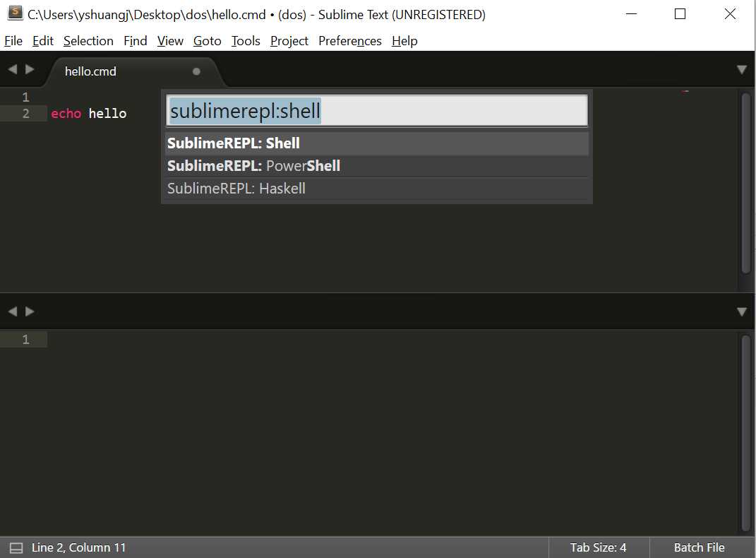Screen dimensions: 756x558
Task: Choose SublimeREPL: PowerShell command
Action: 376,166
